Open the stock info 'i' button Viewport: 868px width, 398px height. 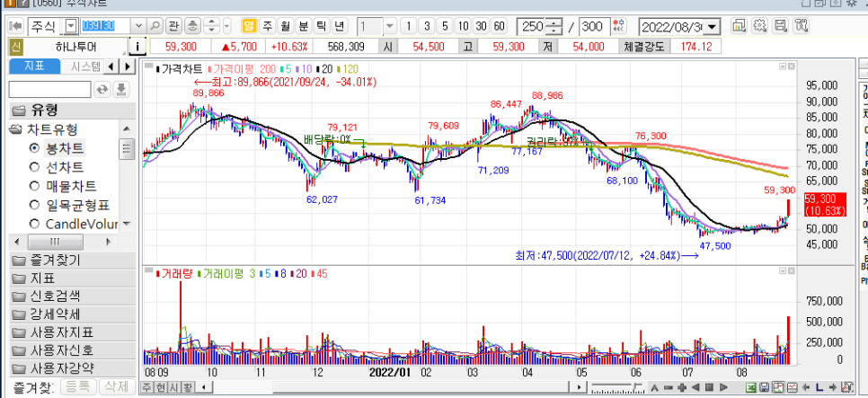click(x=137, y=47)
